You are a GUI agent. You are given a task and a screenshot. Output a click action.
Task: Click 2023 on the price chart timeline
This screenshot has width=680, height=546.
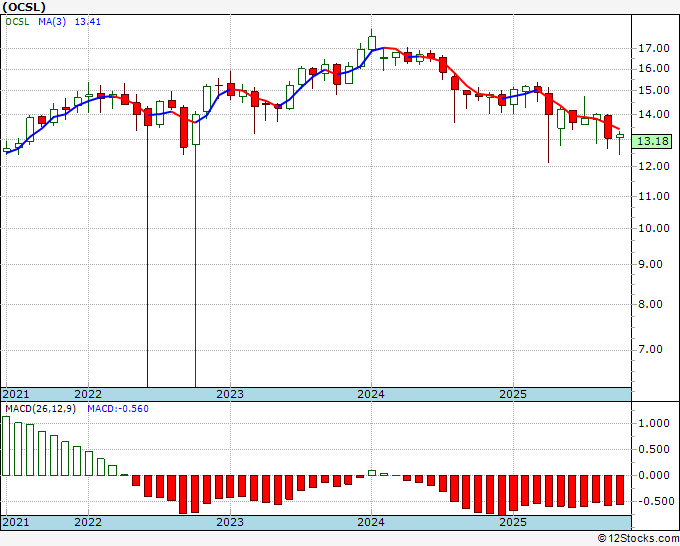[x=230, y=394]
